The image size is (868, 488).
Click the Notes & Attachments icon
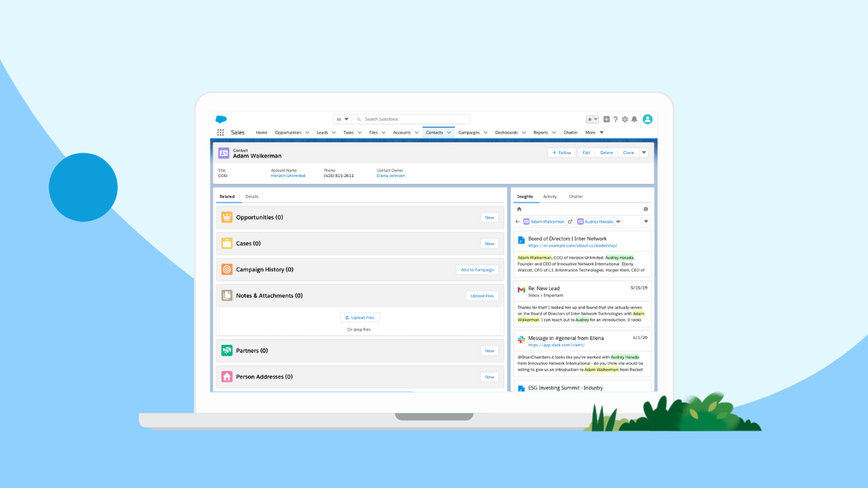pyautogui.click(x=226, y=295)
